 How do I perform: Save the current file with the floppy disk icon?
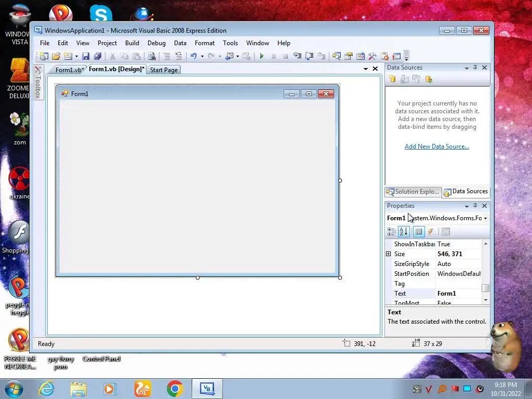coord(86,56)
